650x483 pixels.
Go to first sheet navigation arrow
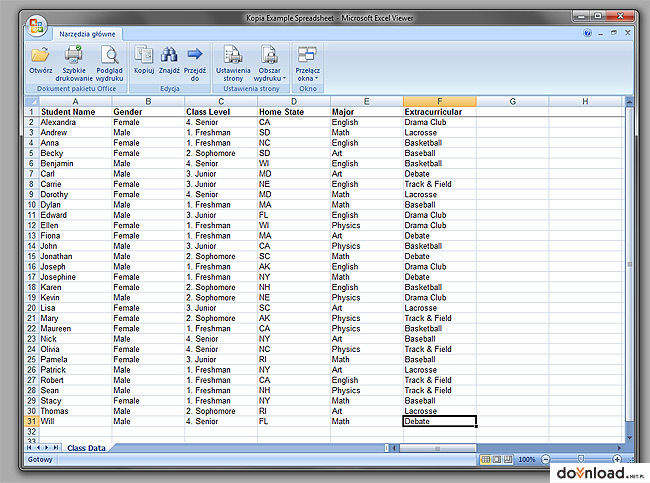coord(29,448)
